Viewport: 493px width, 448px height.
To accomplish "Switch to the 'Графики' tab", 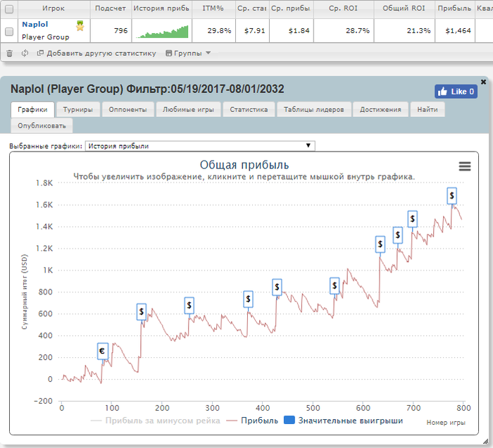I will [32, 109].
